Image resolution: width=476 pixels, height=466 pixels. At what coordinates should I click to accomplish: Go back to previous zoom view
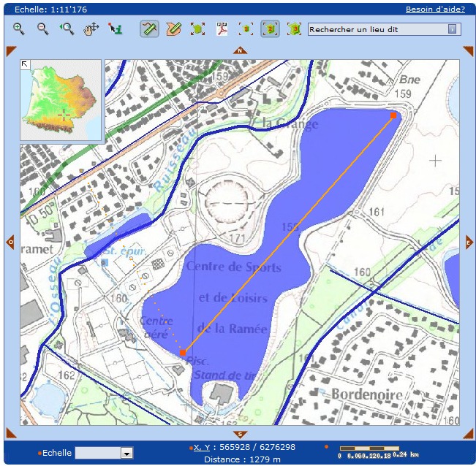[67, 29]
